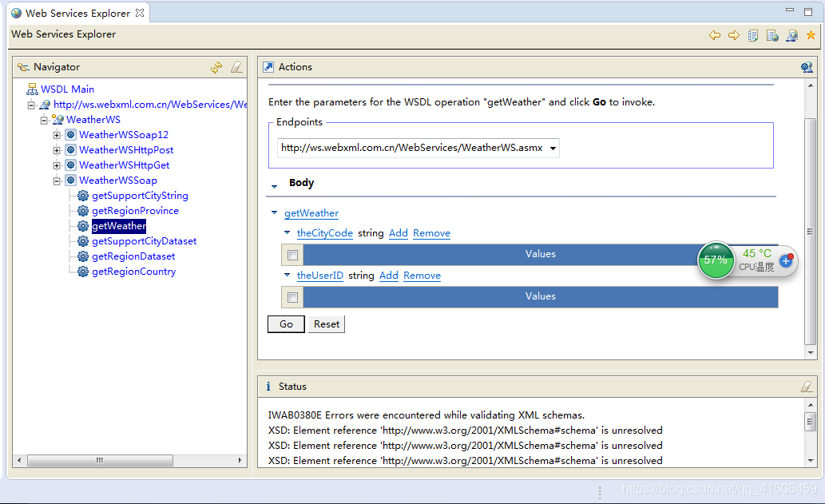
Task: Click the green 57% usage circle
Action: (x=716, y=260)
